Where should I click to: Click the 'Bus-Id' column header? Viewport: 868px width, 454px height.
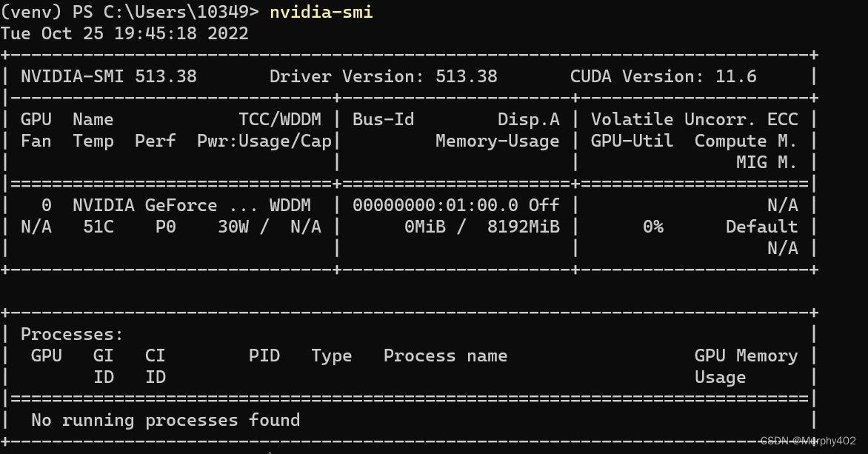383,119
